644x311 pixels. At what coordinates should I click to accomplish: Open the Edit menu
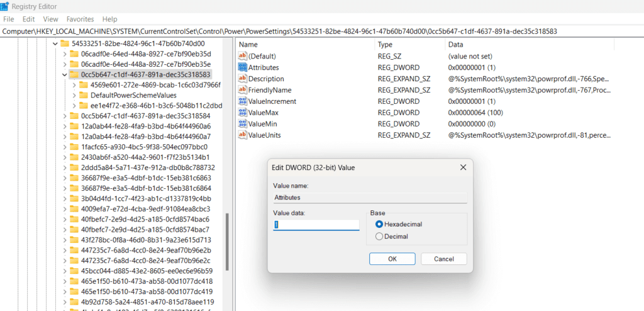pyautogui.click(x=29, y=19)
